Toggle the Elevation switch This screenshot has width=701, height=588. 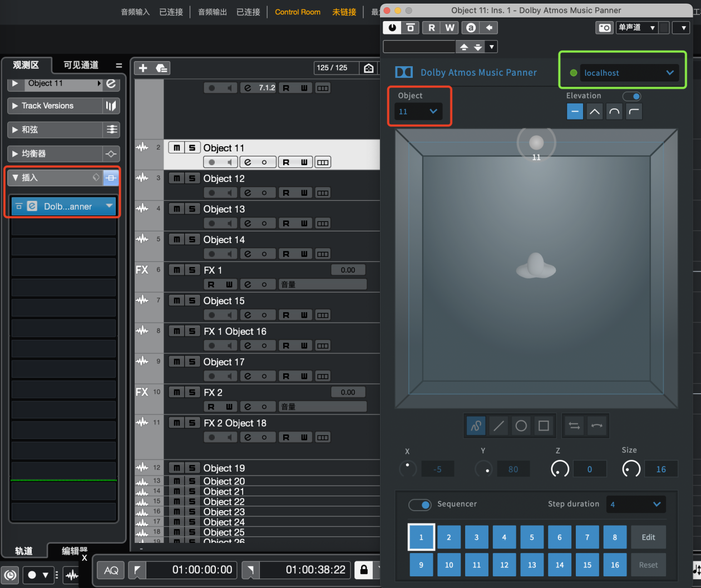[632, 96]
